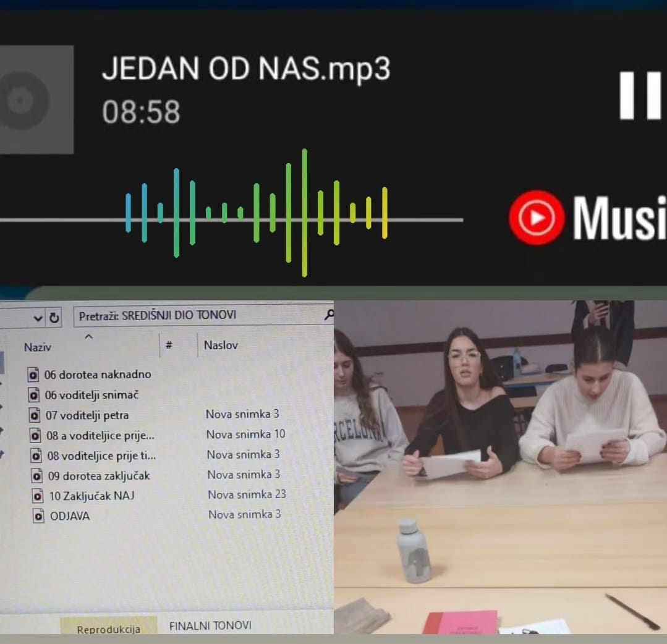The height and width of the screenshot is (644, 667).
Task: Select the file 06 dorotea naknadno
Action: click(x=98, y=375)
